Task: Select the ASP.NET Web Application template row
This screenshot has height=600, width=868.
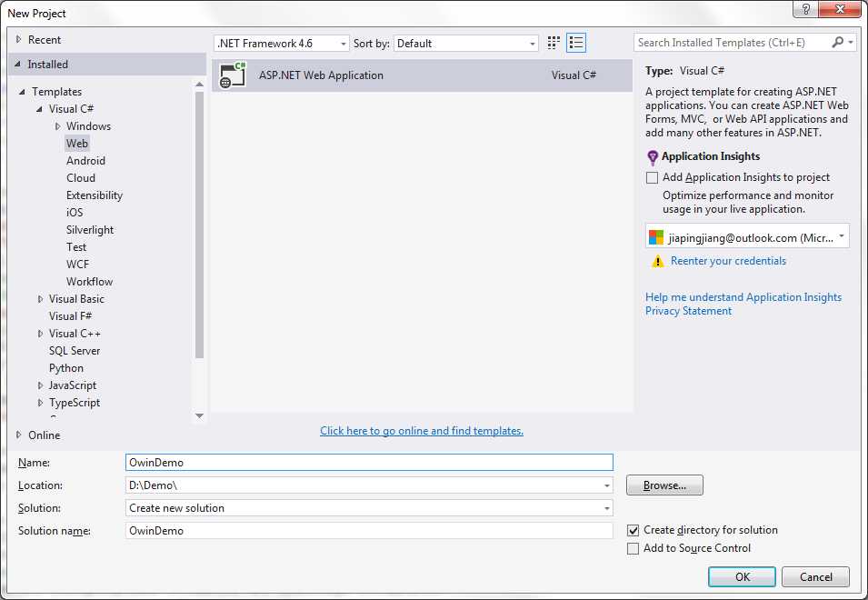Action: [x=423, y=75]
